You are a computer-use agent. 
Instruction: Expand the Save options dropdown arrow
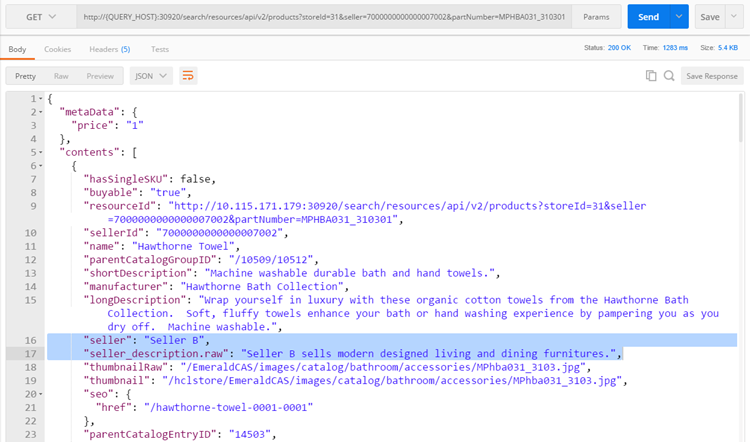click(737, 17)
